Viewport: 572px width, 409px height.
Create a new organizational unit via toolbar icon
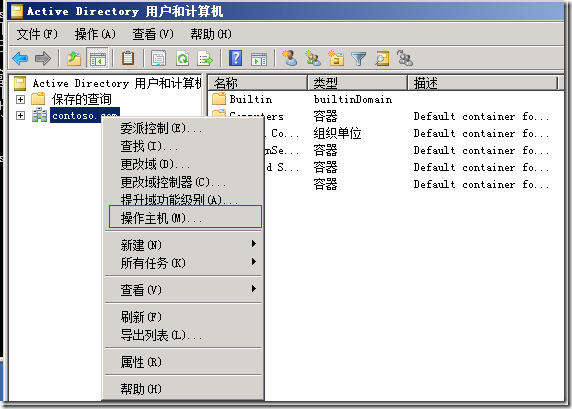[336, 58]
